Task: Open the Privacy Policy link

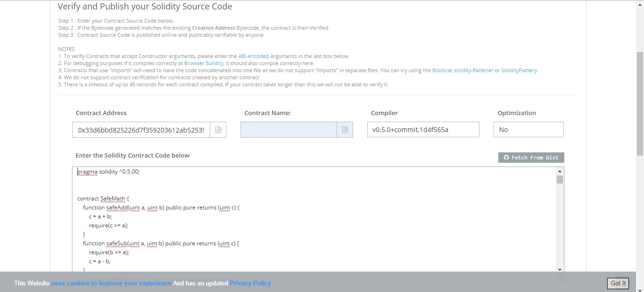Action: 250,284
